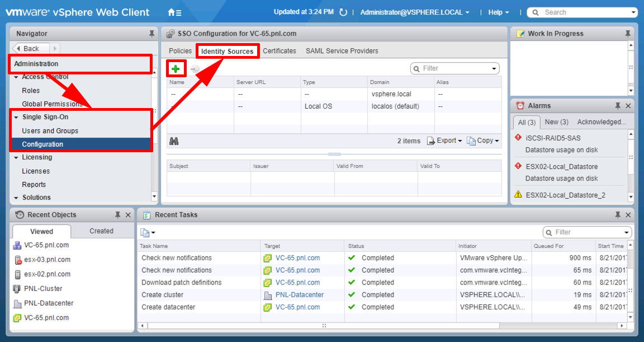The height and width of the screenshot is (342, 644).
Task: Open the Home menu icon
Action: 174,12
